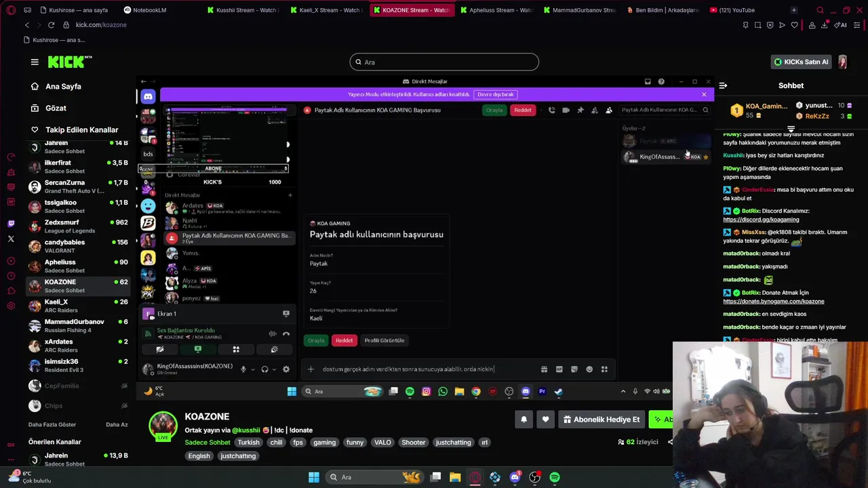Select ilkerfirat channel in followed list
The width and height of the screenshot is (868, 488).
pyautogui.click(x=78, y=167)
